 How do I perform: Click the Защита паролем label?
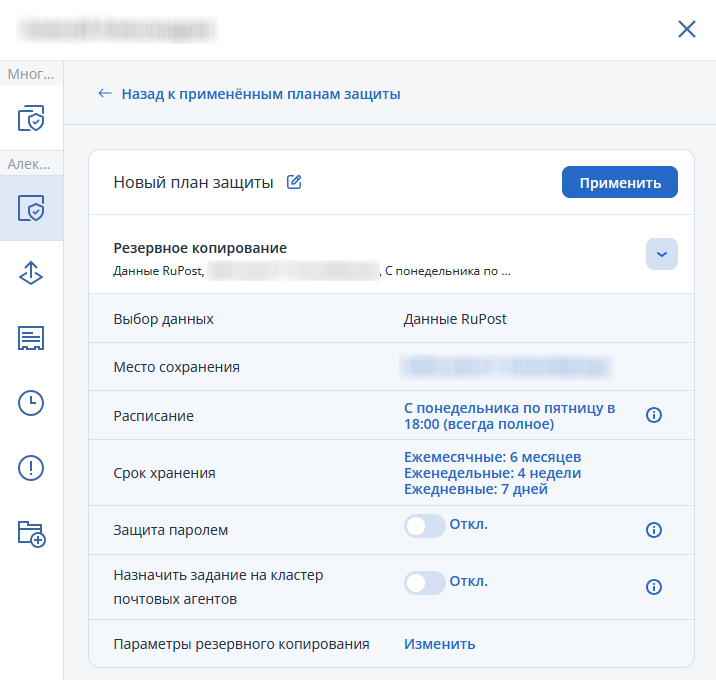point(171,530)
